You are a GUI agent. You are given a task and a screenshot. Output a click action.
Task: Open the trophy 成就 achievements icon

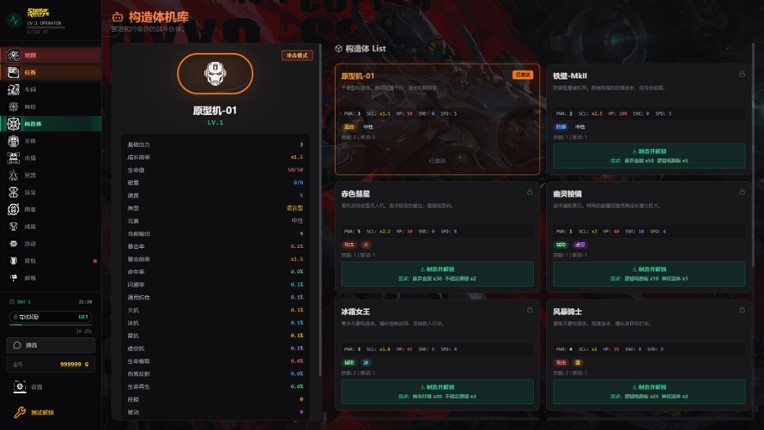tap(14, 226)
